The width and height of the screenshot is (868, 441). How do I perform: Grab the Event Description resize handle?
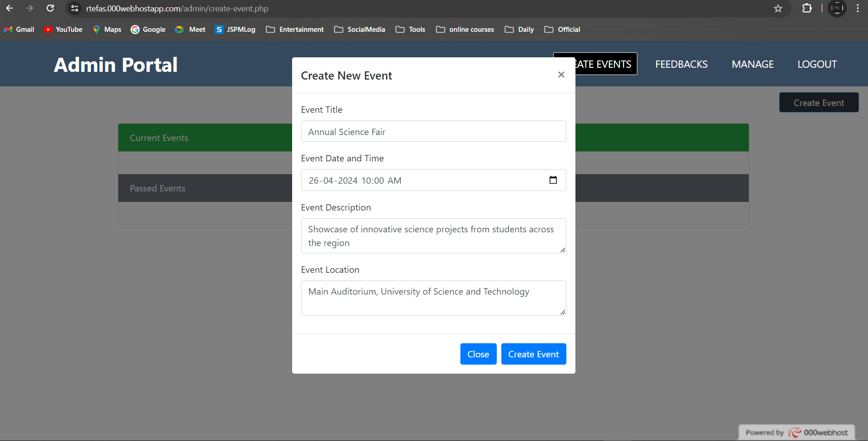tap(563, 250)
